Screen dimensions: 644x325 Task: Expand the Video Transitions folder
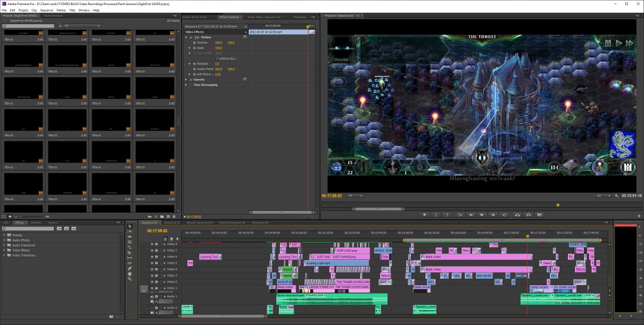[x=4, y=255]
